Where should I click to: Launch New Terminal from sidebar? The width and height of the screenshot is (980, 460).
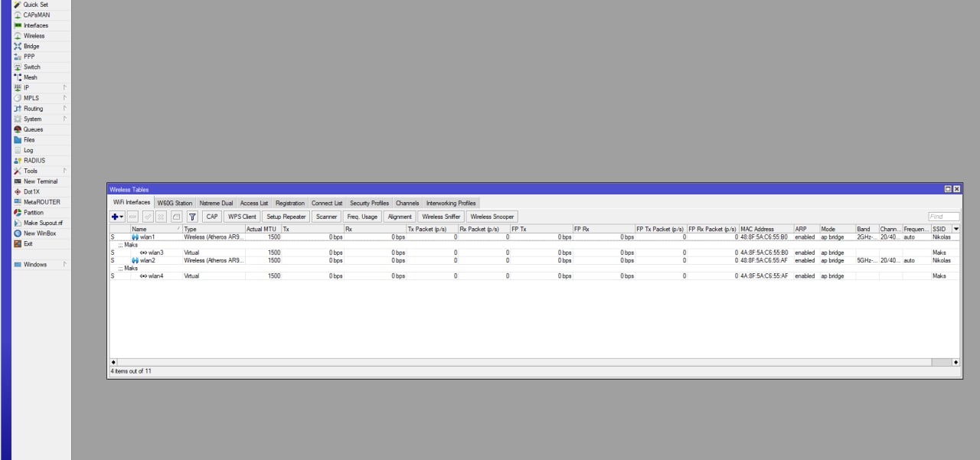(x=40, y=181)
